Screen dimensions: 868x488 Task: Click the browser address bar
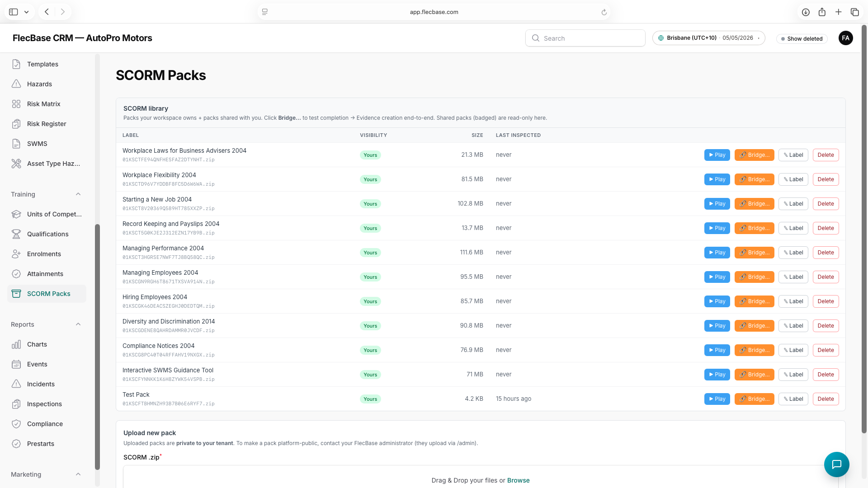pyautogui.click(x=434, y=12)
